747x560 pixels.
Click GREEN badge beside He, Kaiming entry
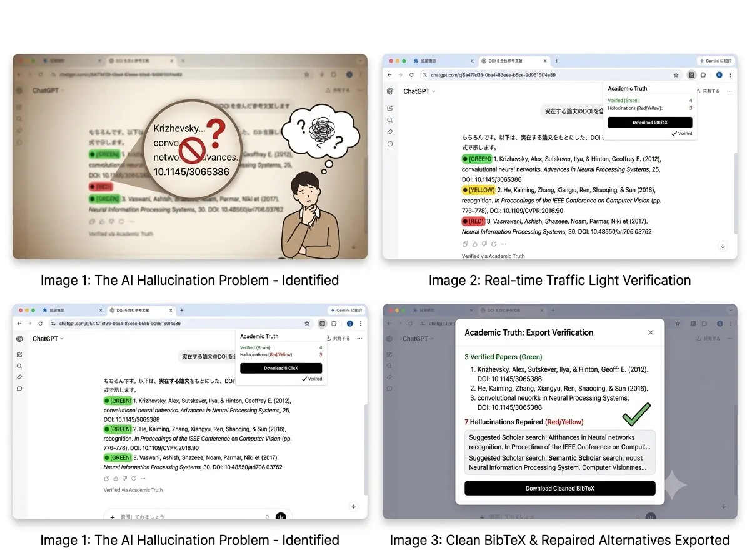point(118,429)
